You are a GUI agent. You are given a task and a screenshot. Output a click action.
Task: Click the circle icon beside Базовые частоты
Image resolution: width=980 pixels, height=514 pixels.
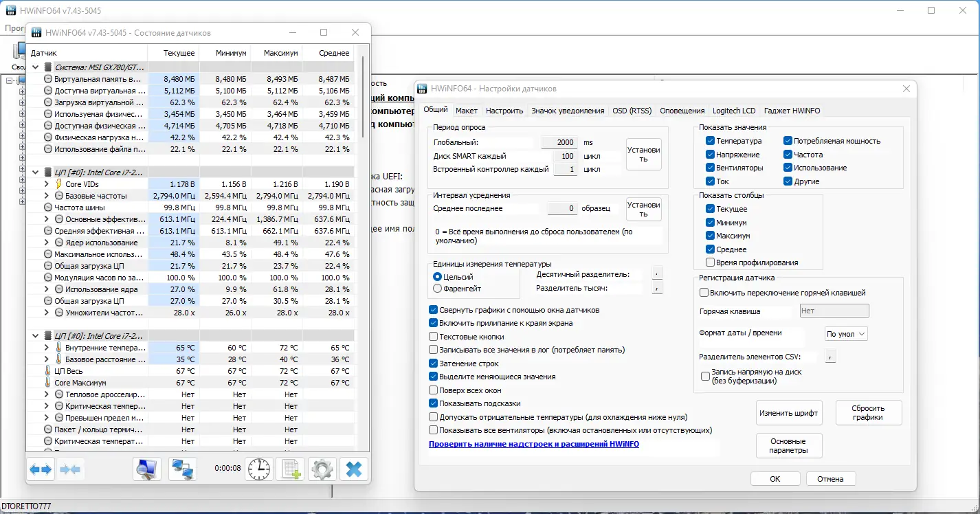(58, 196)
